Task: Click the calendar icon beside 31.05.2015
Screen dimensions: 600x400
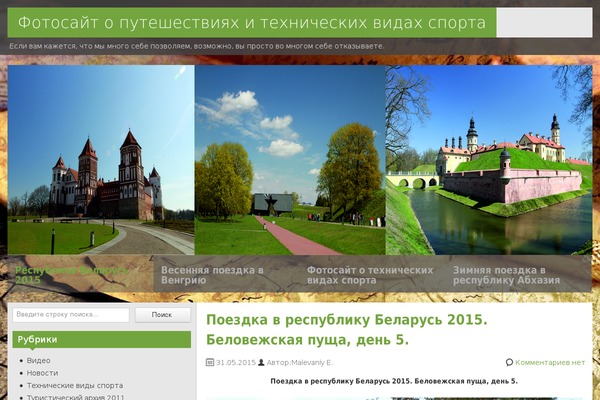Action: point(210,362)
